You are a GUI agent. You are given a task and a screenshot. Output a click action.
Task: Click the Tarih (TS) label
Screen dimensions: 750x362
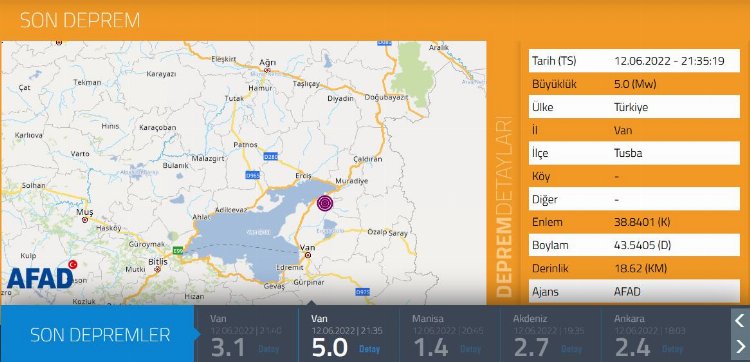click(554, 61)
